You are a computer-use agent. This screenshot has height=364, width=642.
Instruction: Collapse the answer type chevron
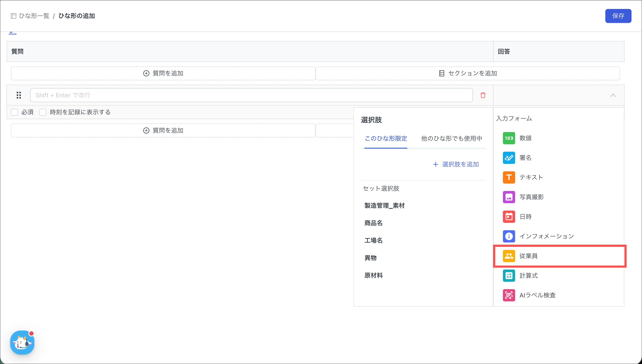click(x=613, y=95)
